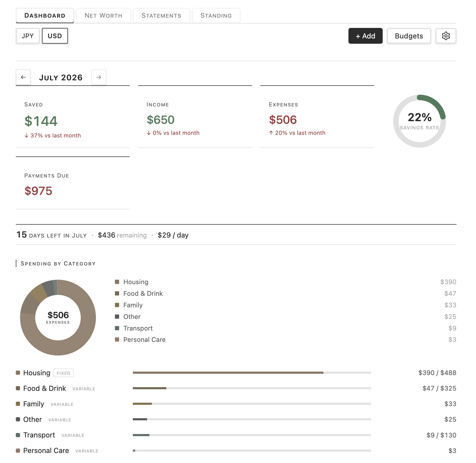Click the Personal Care legend swatch
476x463 pixels.
pos(117,339)
